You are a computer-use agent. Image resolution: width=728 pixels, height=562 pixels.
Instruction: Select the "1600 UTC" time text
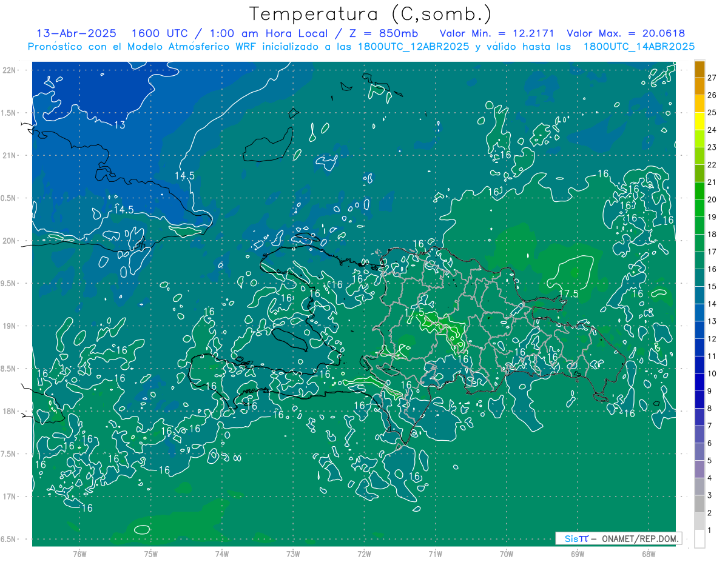click(159, 33)
